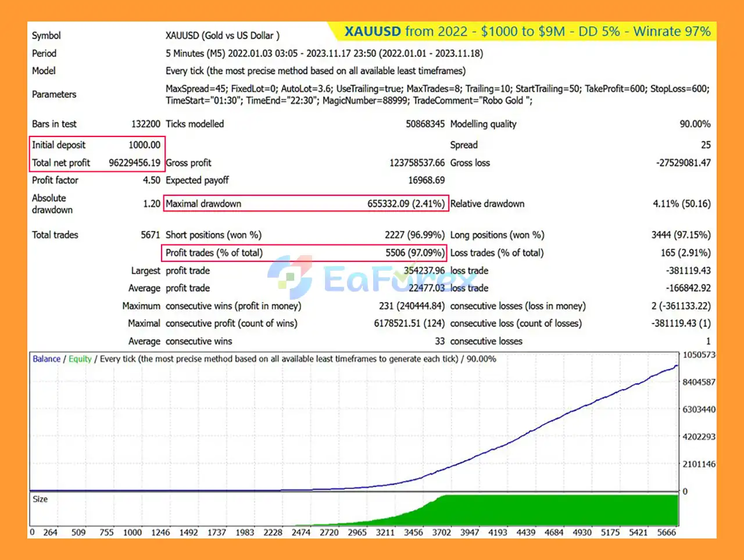This screenshot has width=744, height=560.
Task: Select the Symbol value XAUUSD (Gold vs US Dollar)
Action: pyautogui.click(x=222, y=35)
